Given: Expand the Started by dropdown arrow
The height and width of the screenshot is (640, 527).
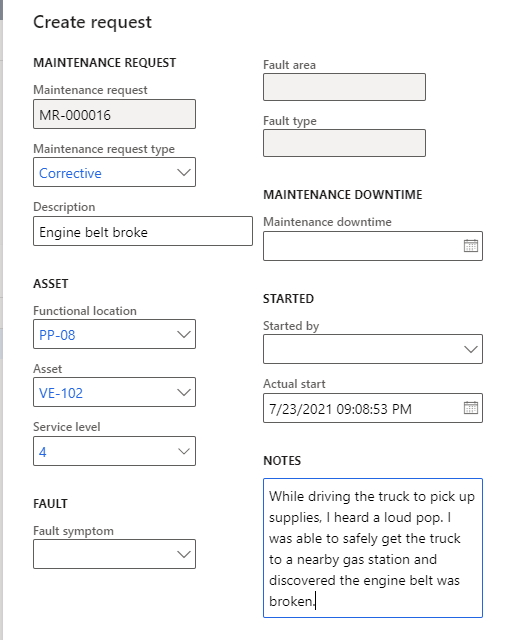Looking at the screenshot, I should coord(471,349).
